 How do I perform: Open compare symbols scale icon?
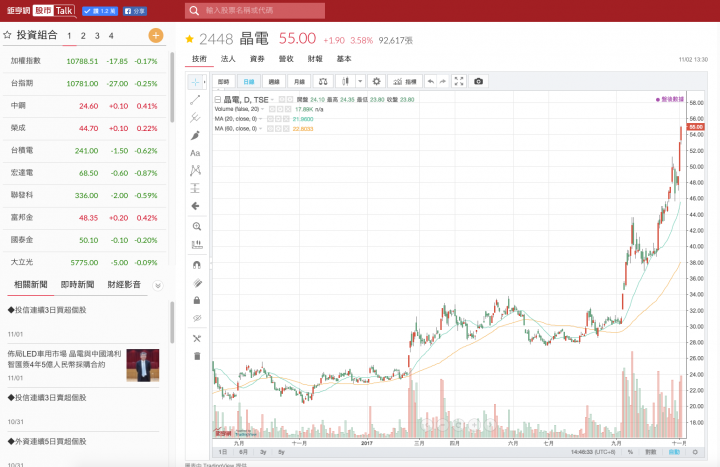323,81
